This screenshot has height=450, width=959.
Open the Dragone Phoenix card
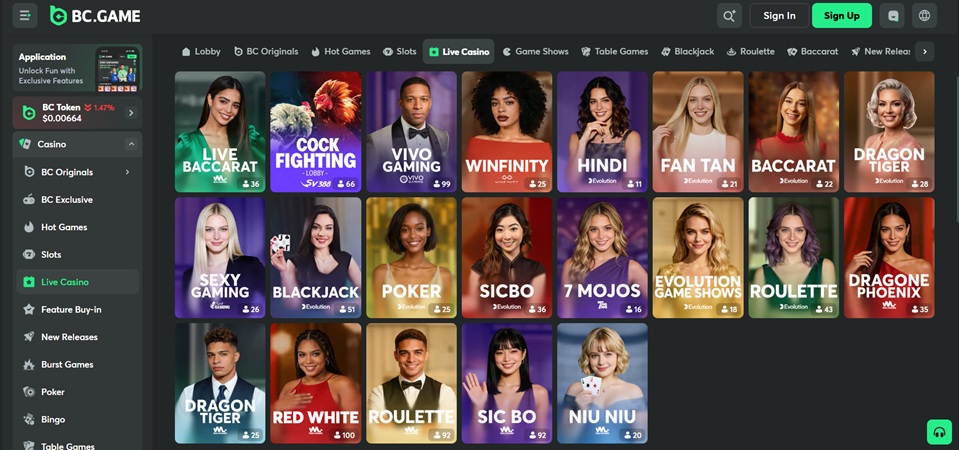889,257
